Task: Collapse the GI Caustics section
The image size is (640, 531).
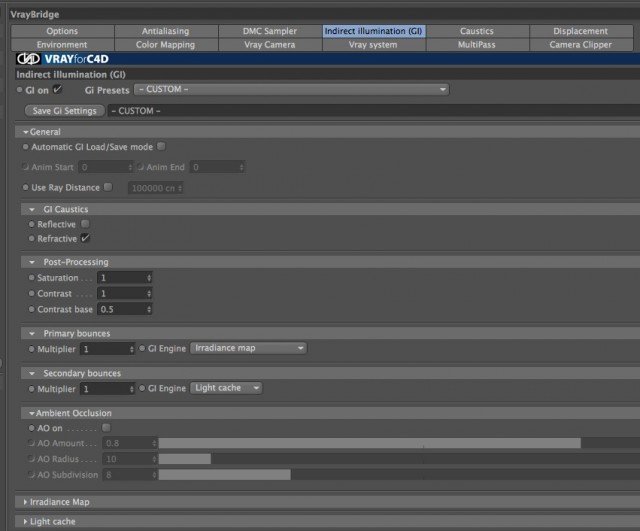Action: (x=32, y=209)
